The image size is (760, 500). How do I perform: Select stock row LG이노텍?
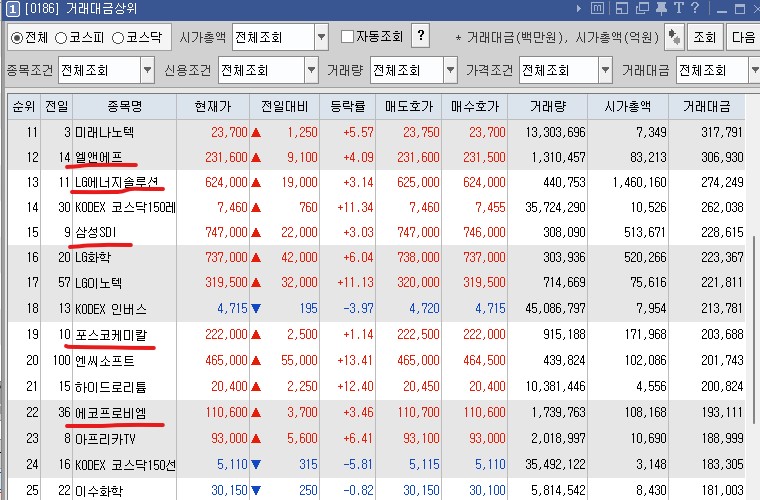click(376, 282)
